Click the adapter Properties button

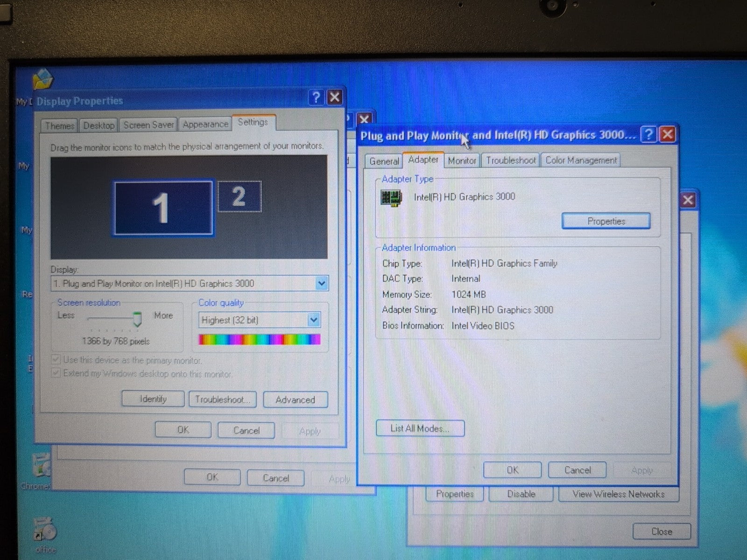tap(606, 221)
